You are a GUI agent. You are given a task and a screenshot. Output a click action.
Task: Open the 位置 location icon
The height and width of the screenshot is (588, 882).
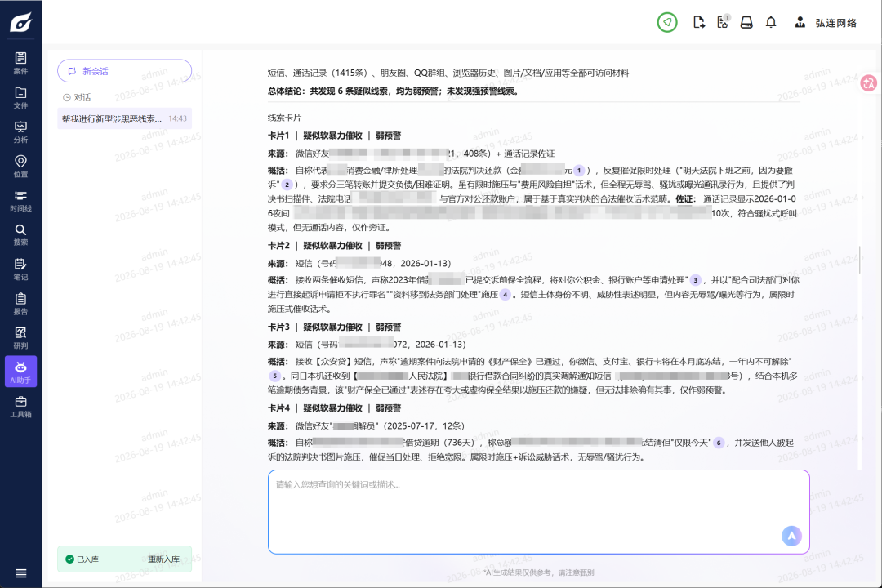[x=20, y=166]
